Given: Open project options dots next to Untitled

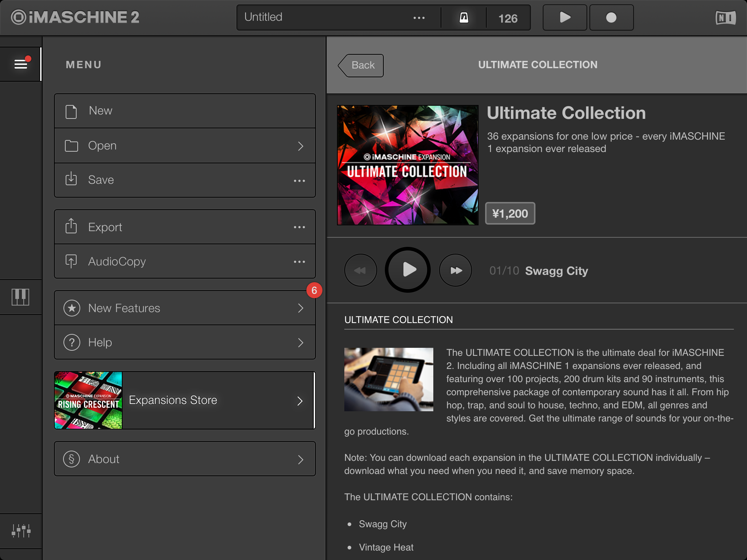Looking at the screenshot, I should 419,17.
